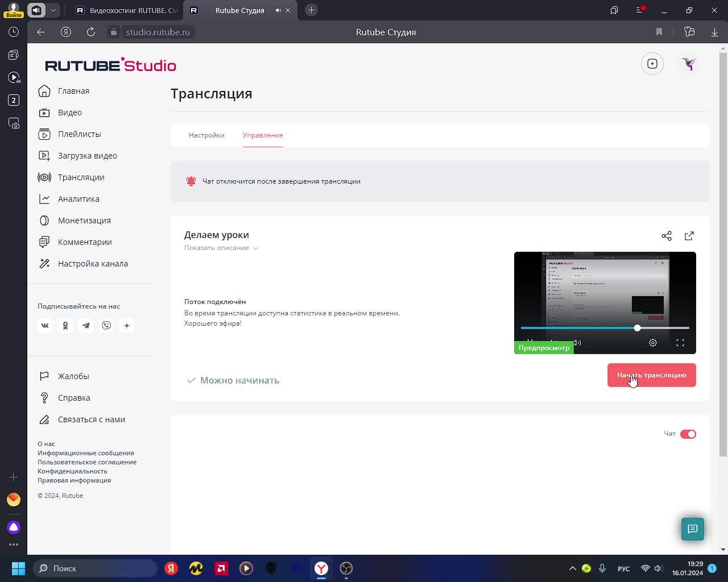This screenshot has height=582, width=728.
Task: Open the hummingbird profile avatar
Action: coord(689,64)
